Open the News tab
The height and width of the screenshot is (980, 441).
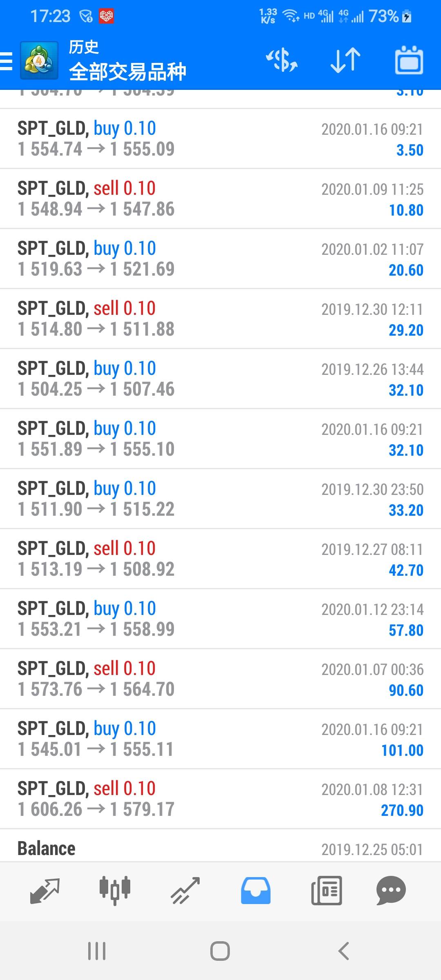tap(326, 891)
